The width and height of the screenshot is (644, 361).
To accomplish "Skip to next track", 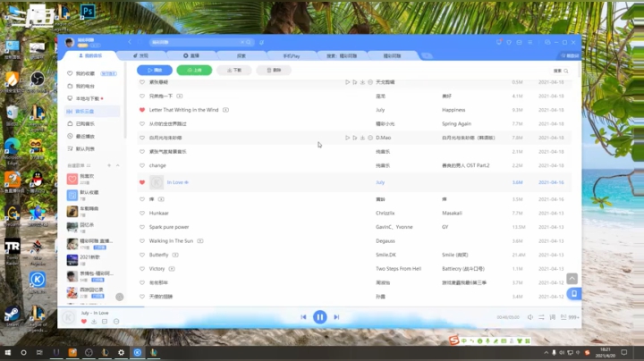I will pyautogui.click(x=336, y=316).
